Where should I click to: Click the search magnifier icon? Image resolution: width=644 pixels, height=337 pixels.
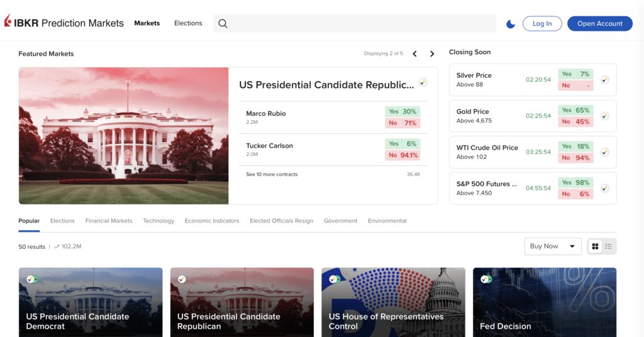[223, 23]
